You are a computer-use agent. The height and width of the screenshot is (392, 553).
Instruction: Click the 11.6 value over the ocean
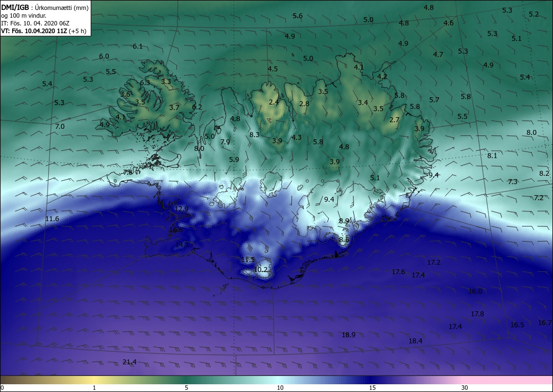pyautogui.click(x=52, y=219)
